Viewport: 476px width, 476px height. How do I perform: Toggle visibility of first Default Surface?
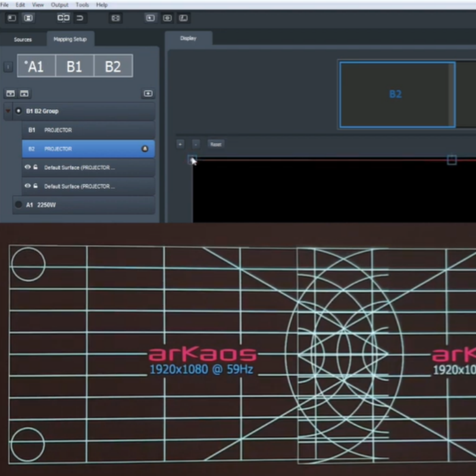27,168
